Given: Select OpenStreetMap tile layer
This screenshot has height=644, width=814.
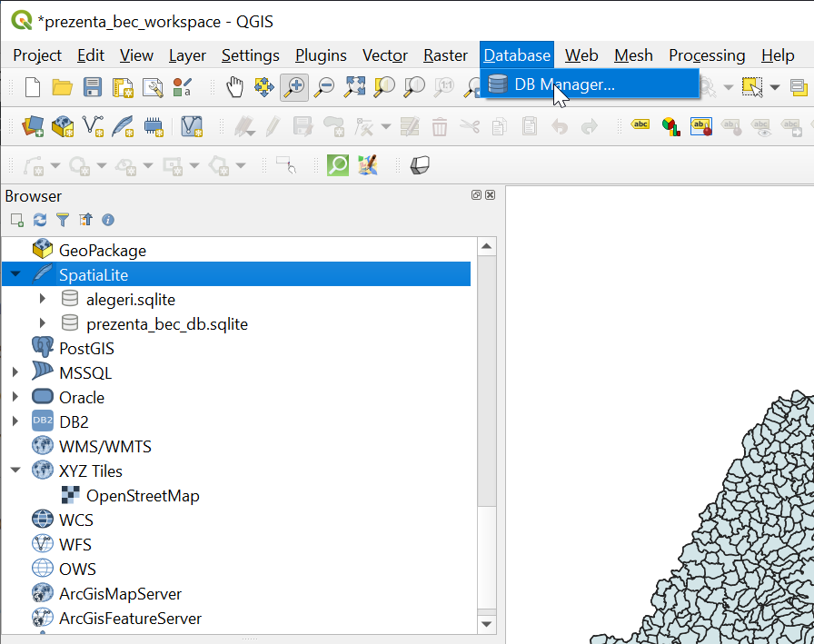Looking at the screenshot, I should click(x=143, y=496).
